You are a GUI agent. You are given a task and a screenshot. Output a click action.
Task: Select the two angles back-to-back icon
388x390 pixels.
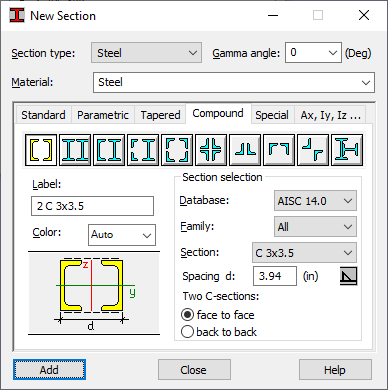click(245, 150)
